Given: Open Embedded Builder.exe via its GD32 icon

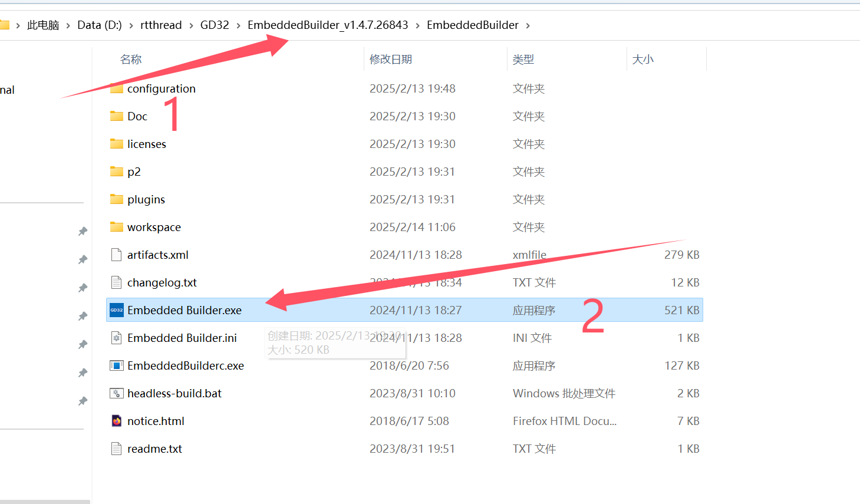Looking at the screenshot, I should (116, 309).
